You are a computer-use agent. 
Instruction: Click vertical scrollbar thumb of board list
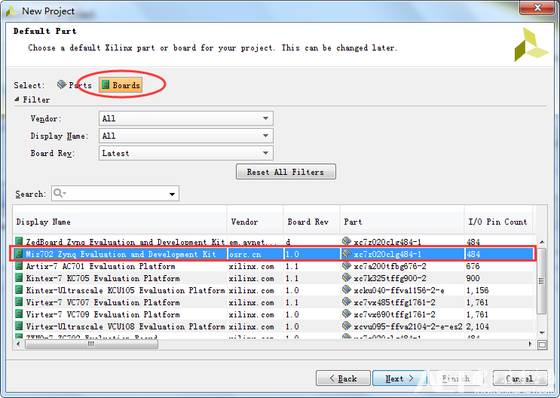[x=542, y=281]
